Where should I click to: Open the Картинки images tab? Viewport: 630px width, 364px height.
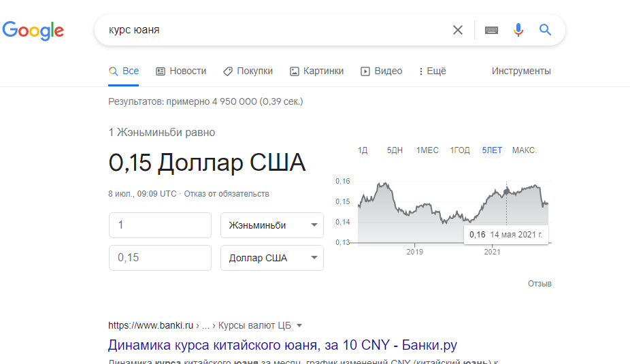point(316,71)
